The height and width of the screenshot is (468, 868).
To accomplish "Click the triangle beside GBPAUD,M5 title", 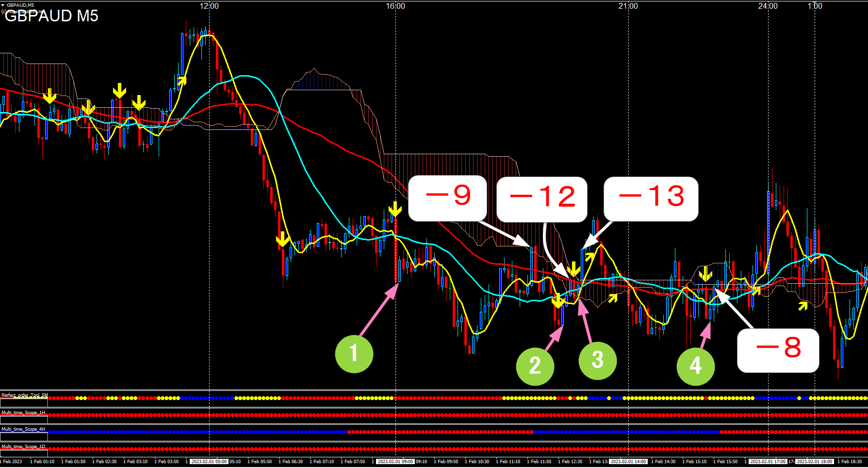I will pos(3,5).
